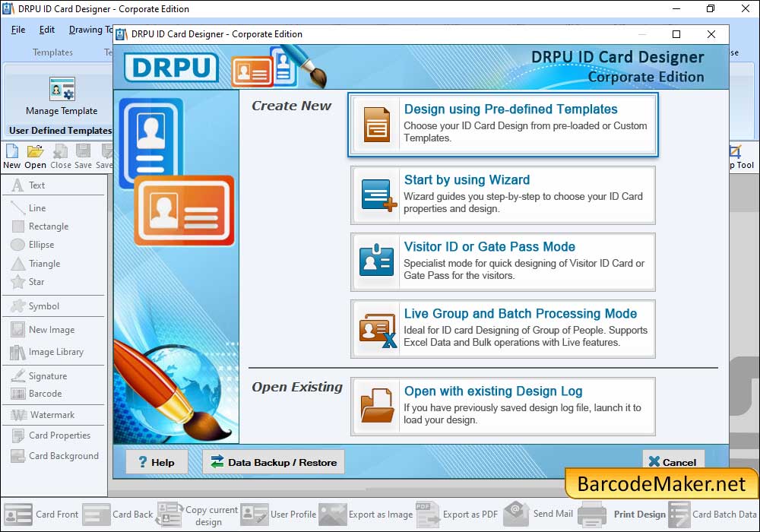Switch to the Templates ribbon tab
Image resolution: width=760 pixels, height=532 pixels.
pos(52,52)
